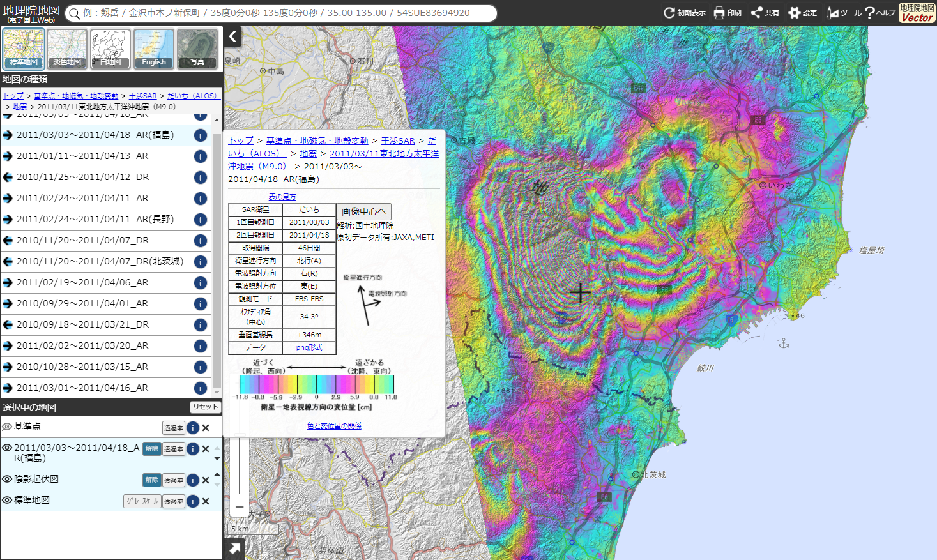Show info for 2011/01/11~2011/04/13_AR
The height and width of the screenshot is (560, 937).
click(x=200, y=156)
